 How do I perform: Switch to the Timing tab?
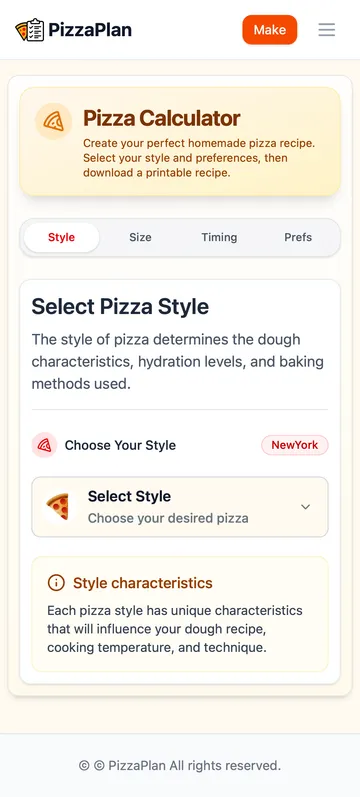click(219, 237)
